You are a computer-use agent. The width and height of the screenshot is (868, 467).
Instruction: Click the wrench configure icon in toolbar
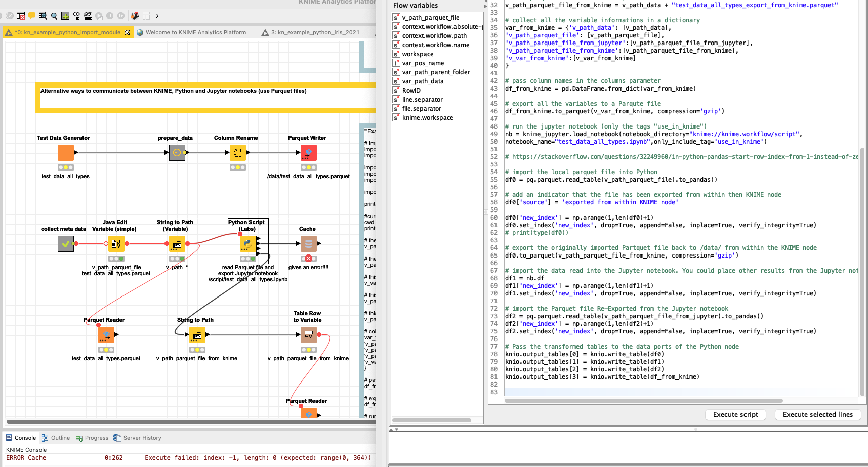pos(135,16)
